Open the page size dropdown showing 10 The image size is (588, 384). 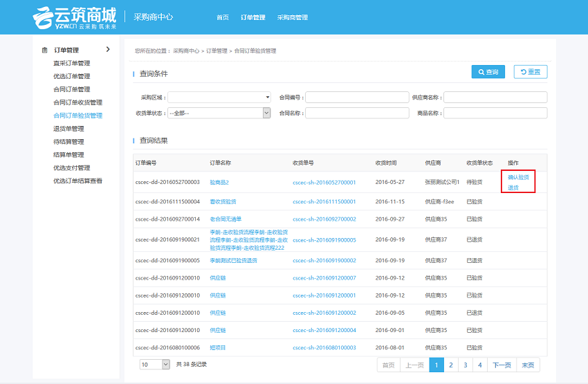click(155, 364)
